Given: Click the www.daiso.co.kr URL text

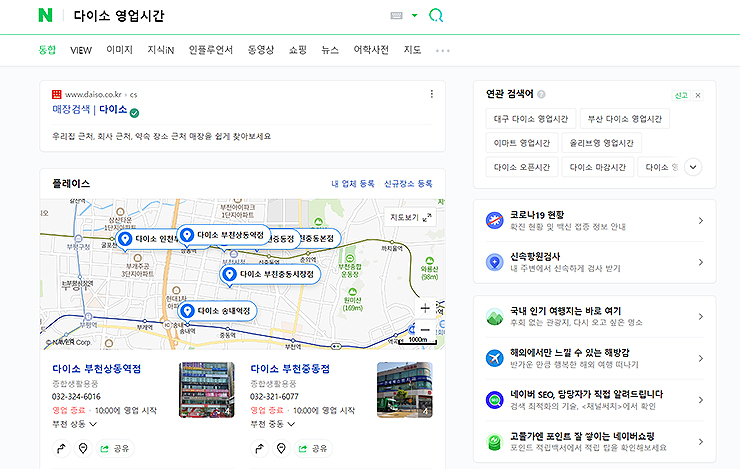Looking at the screenshot, I should (x=93, y=94).
